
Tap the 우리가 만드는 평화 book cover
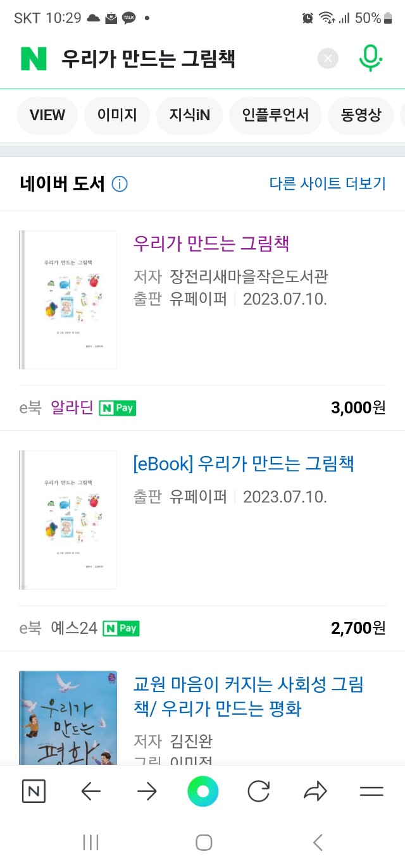(x=68, y=718)
